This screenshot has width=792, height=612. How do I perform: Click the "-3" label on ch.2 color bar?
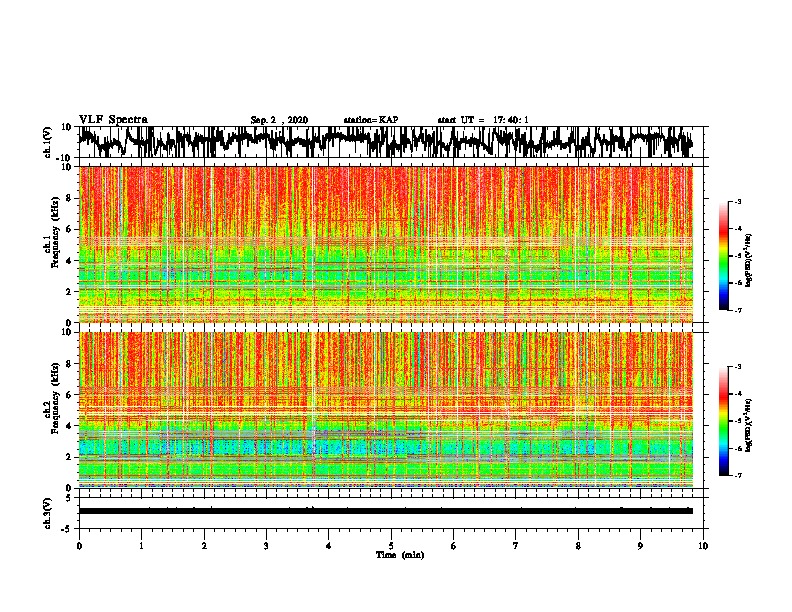click(x=737, y=367)
